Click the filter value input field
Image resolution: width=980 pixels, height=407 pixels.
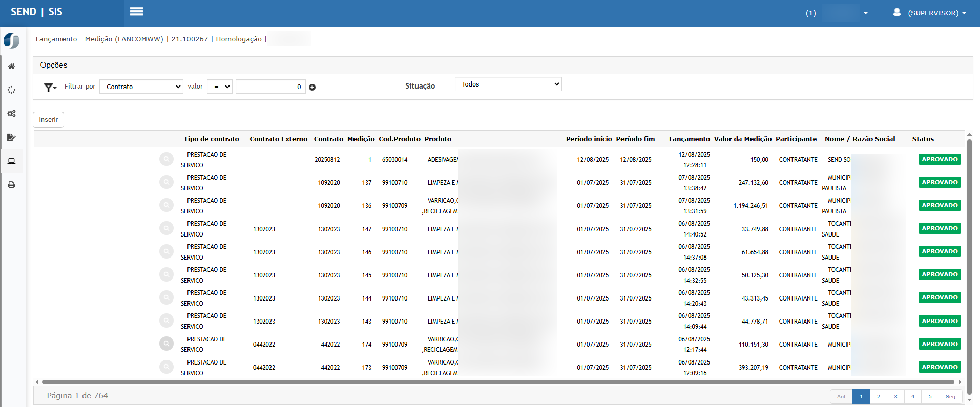270,87
